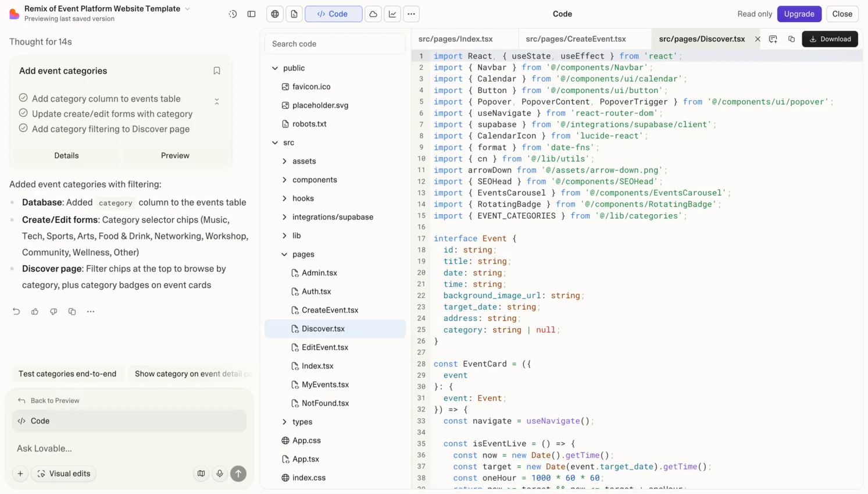The height and width of the screenshot is (494, 868).
Task: Check off 'Add category column to events table'
Action: pyautogui.click(x=23, y=99)
